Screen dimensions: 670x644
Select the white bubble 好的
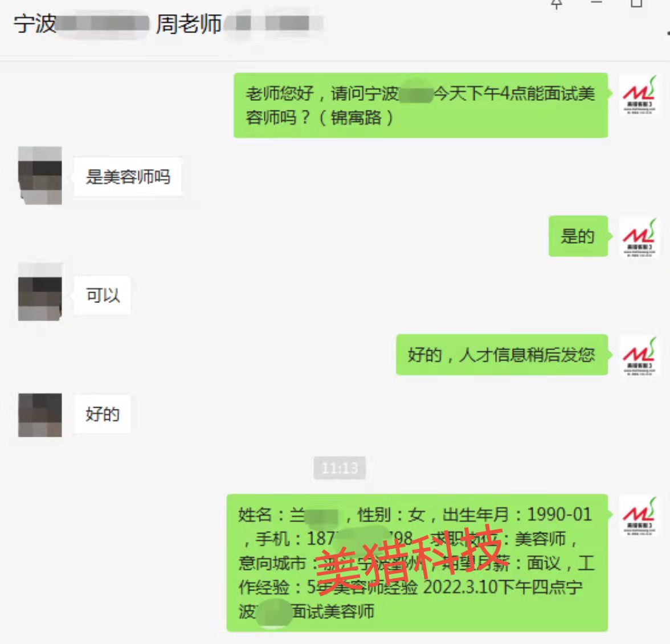tap(103, 415)
